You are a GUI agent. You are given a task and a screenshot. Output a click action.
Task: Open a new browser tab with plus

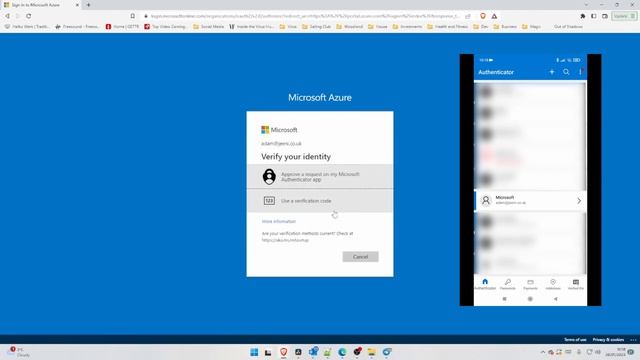tap(88, 5)
